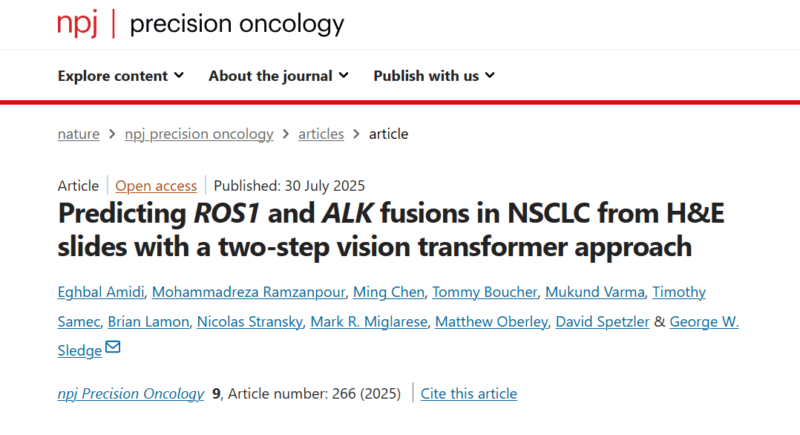Click author Brian Lamon
Image resolution: width=800 pixels, height=435 pixels.
148,321
